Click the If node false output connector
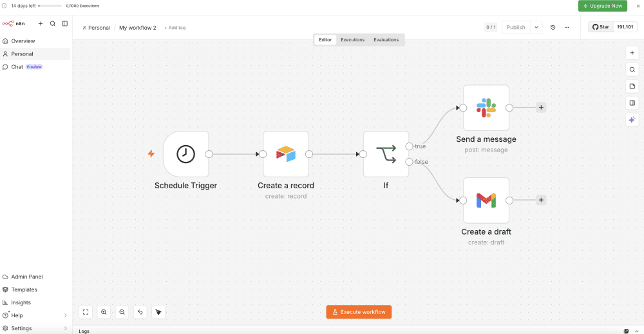644x334 pixels. tap(409, 162)
